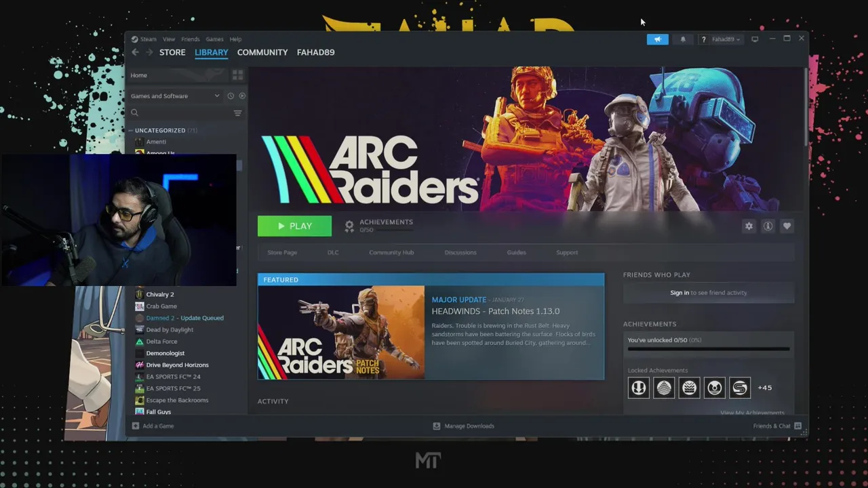Click the achievements progress bar

(x=709, y=349)
